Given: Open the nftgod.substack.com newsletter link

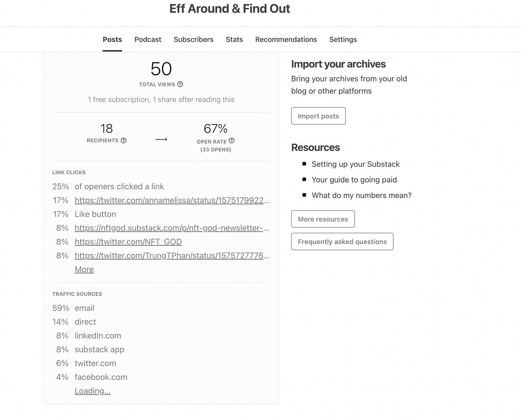Looking at the screenshot, I should coord(172,228).
